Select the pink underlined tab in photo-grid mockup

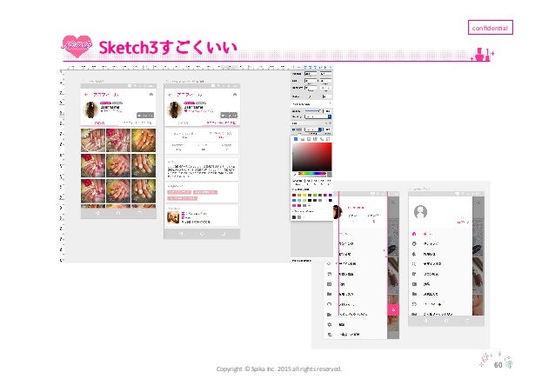tap(99, 123)
